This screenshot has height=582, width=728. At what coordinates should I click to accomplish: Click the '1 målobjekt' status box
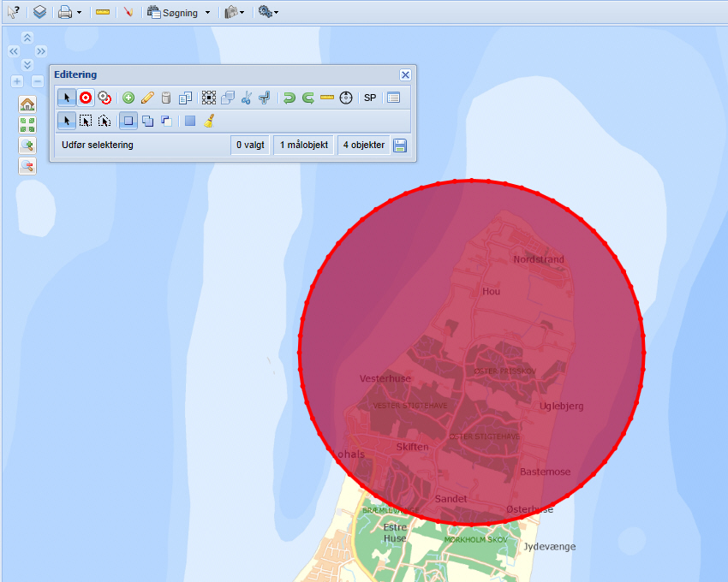[304, 145]
